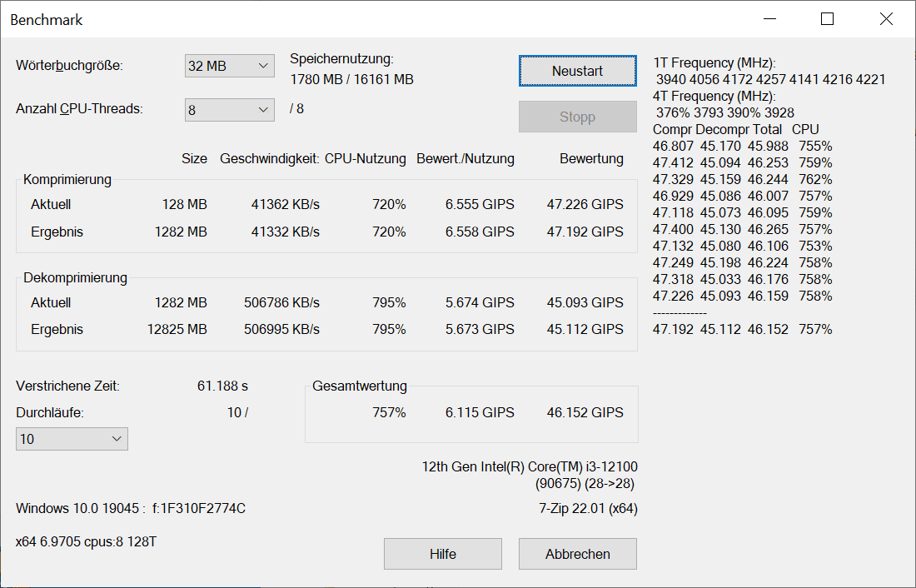
Task: Click the Anzahl CPU-Threads label
Action: tap(79, 109)
